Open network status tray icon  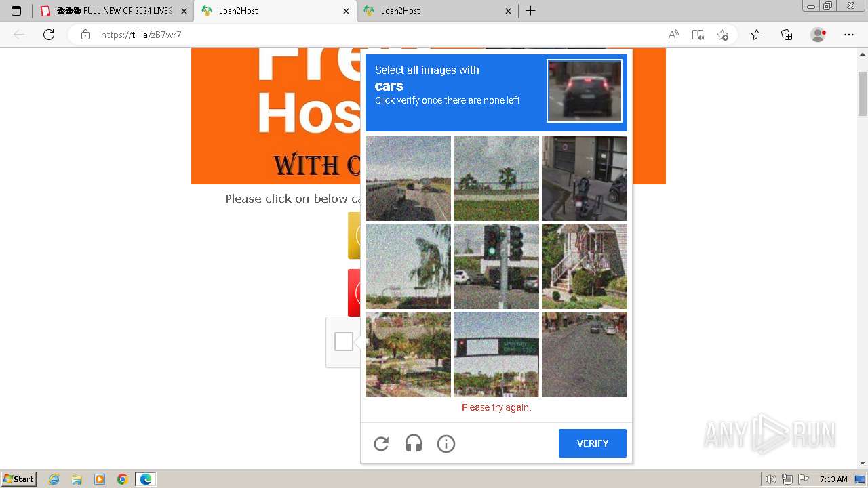(787, 479)
